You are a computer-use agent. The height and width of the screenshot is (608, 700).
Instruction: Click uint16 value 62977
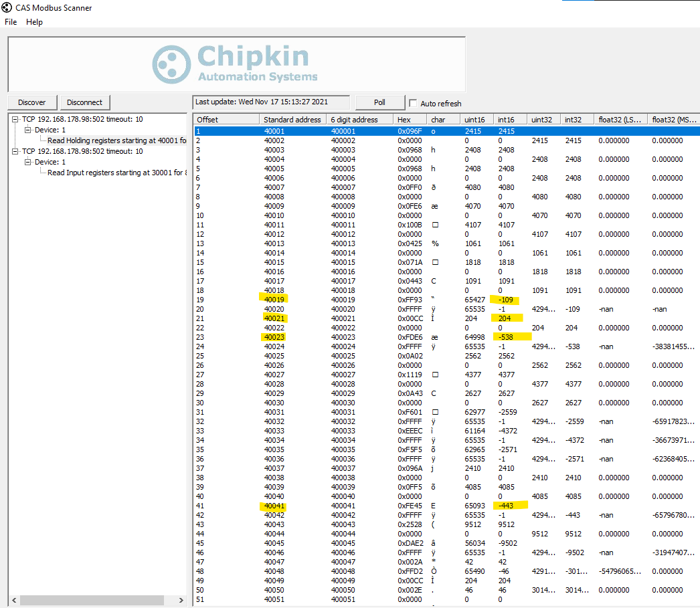[474, 412]
